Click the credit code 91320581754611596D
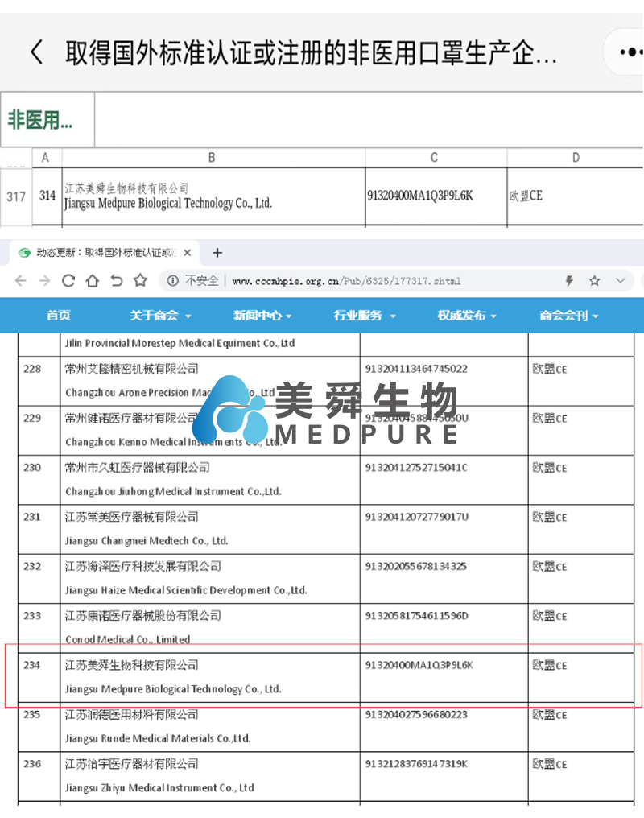 click(x=417, y=616)
